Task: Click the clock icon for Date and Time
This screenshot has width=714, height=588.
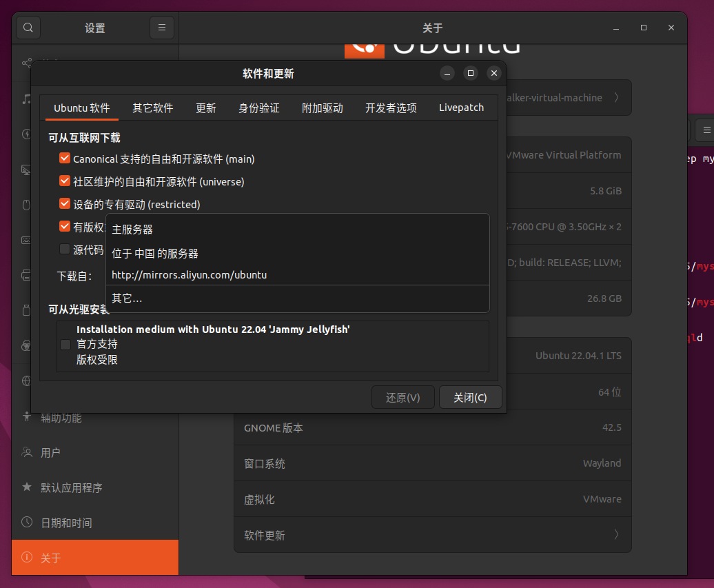Action: tap(27, 522)
